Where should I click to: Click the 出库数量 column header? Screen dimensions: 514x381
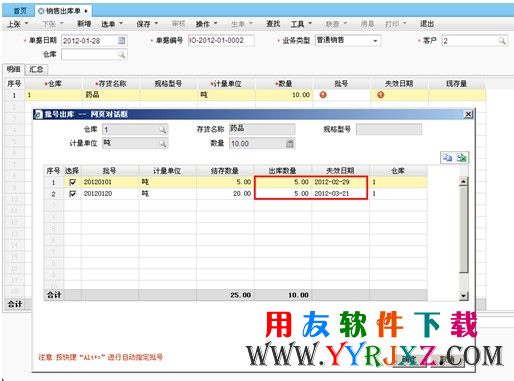pos(283,171)
